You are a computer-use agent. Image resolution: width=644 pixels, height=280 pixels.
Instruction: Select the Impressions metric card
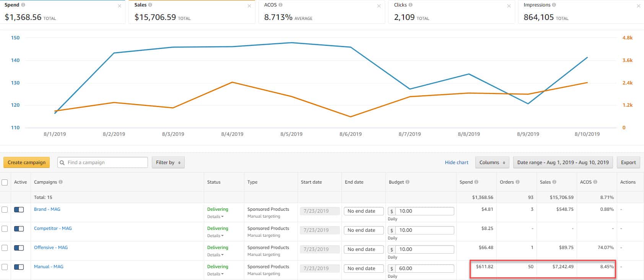[x=581, y=12]
